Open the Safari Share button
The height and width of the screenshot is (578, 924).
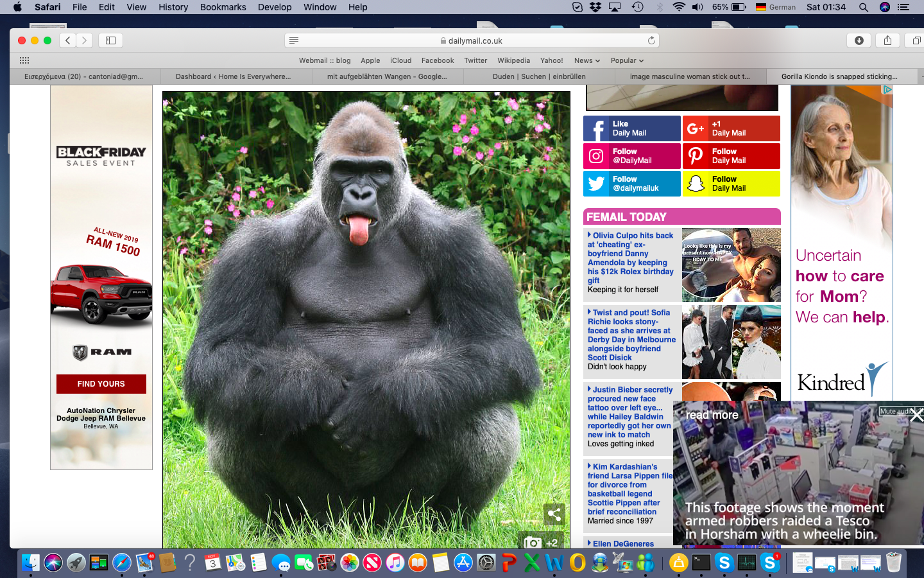click(887, 40)
